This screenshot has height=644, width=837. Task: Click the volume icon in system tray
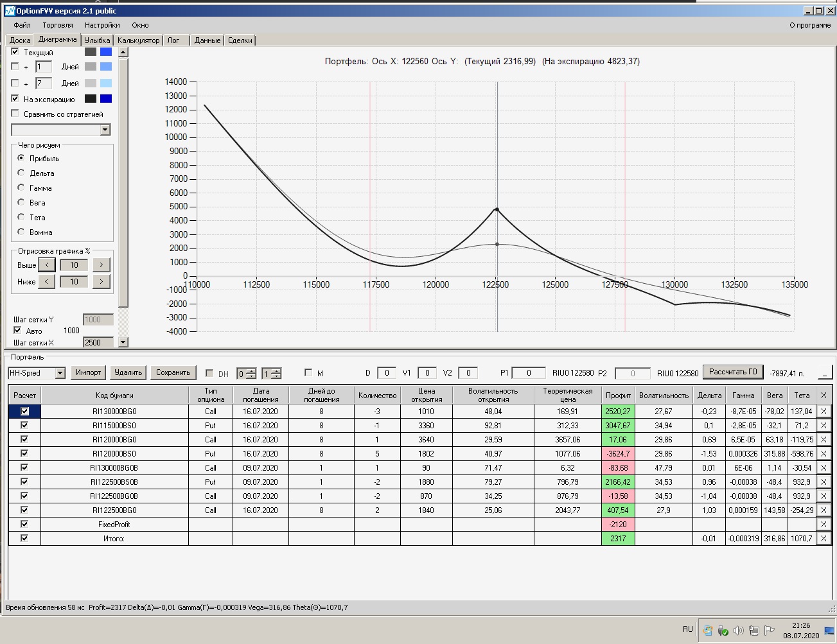738,631
